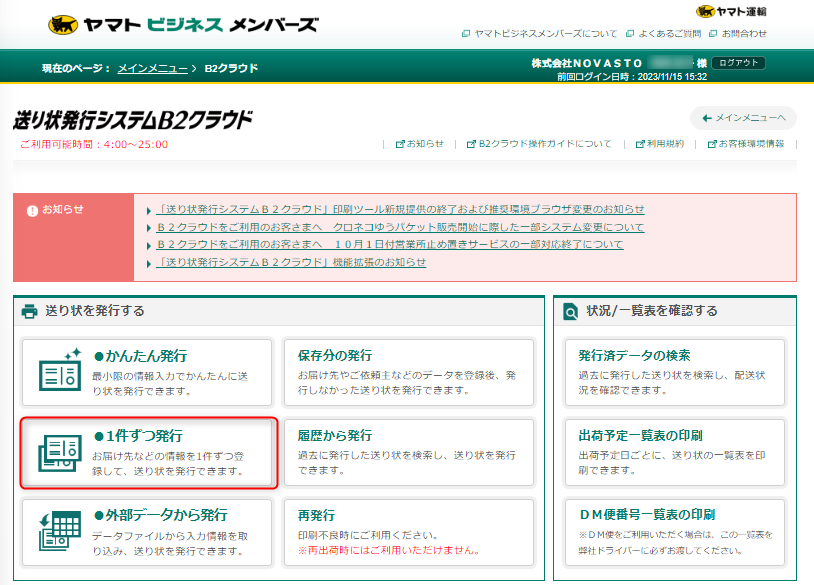The height and width of the screenshot is (585, 814).
Task: Open the 履歴から発行 card
Action: pyautogui.click(x=409, y=453)
